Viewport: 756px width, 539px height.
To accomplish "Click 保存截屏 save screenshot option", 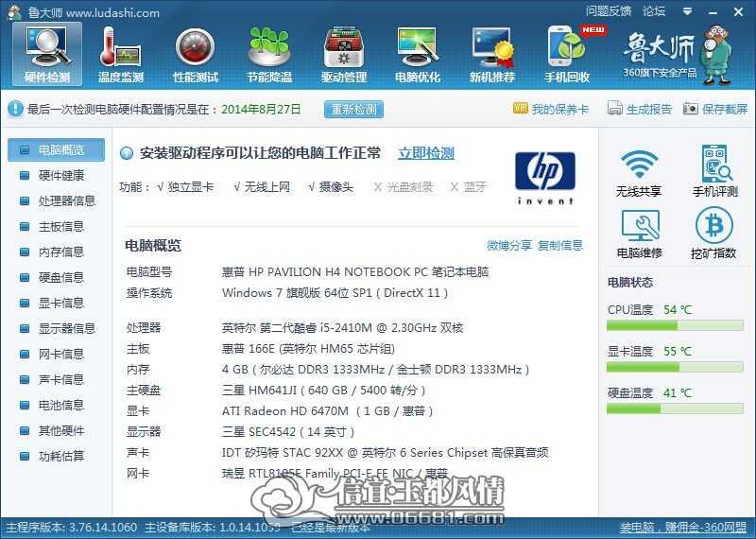I will (x=715, y=109).
